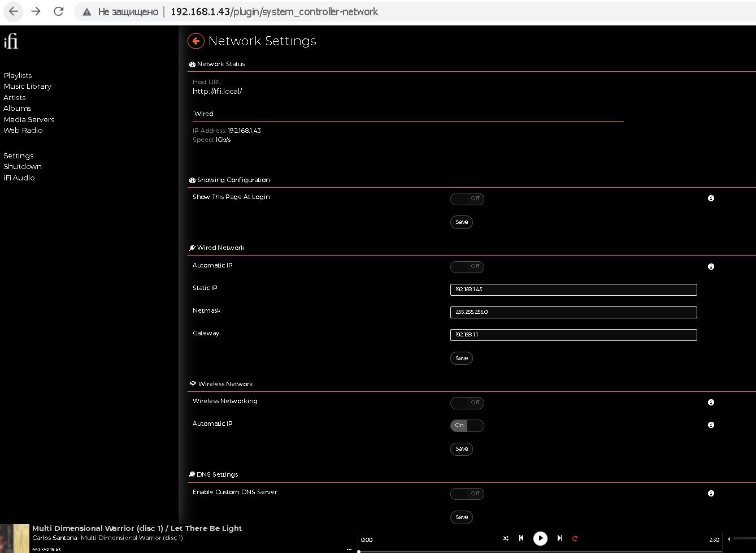Turn off Wireless Network Automatic IP switch
This screenshot has height=553, width=756.
click(467, 425)
